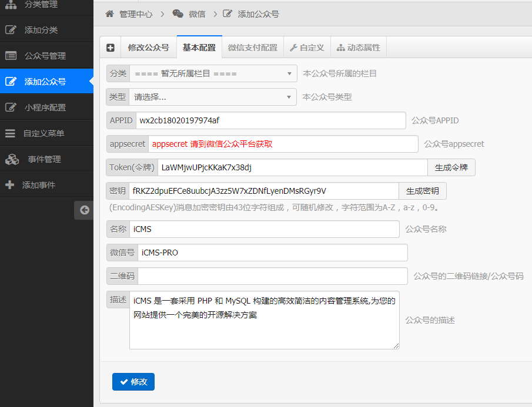Switch to the 基本配置 tab
532x407 pixels.
click(x=199, y=48)
